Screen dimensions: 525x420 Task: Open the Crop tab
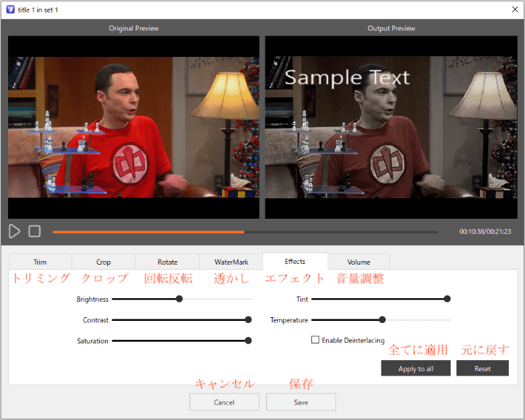[x=104, y=262]
